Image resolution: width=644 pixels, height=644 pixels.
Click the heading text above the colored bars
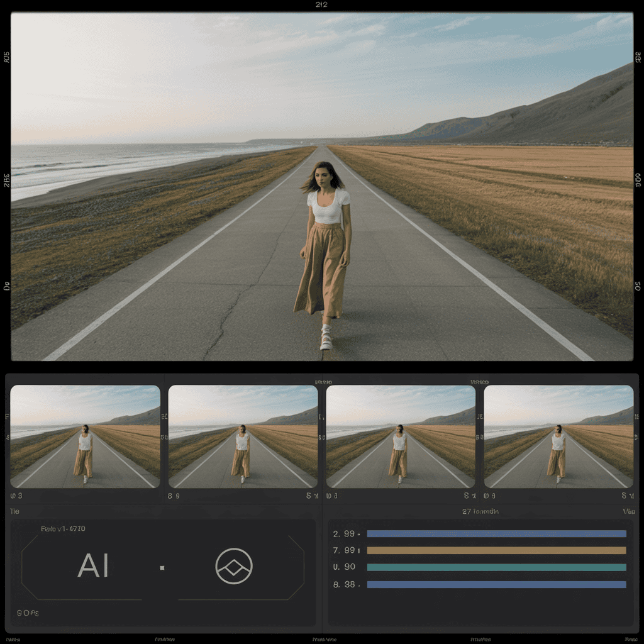[x=480, y=512]
